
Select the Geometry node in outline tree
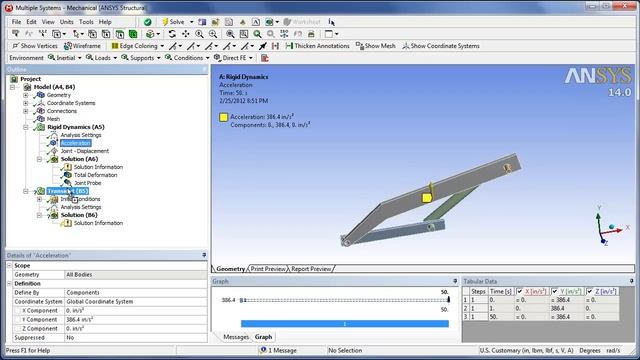coord(59,95)
